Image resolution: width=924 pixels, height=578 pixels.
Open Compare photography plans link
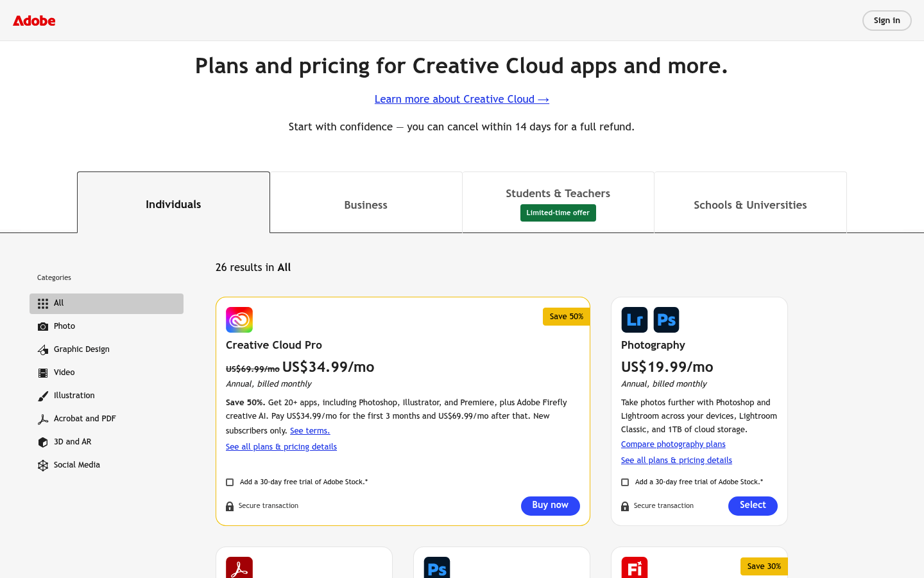[673, 444]
